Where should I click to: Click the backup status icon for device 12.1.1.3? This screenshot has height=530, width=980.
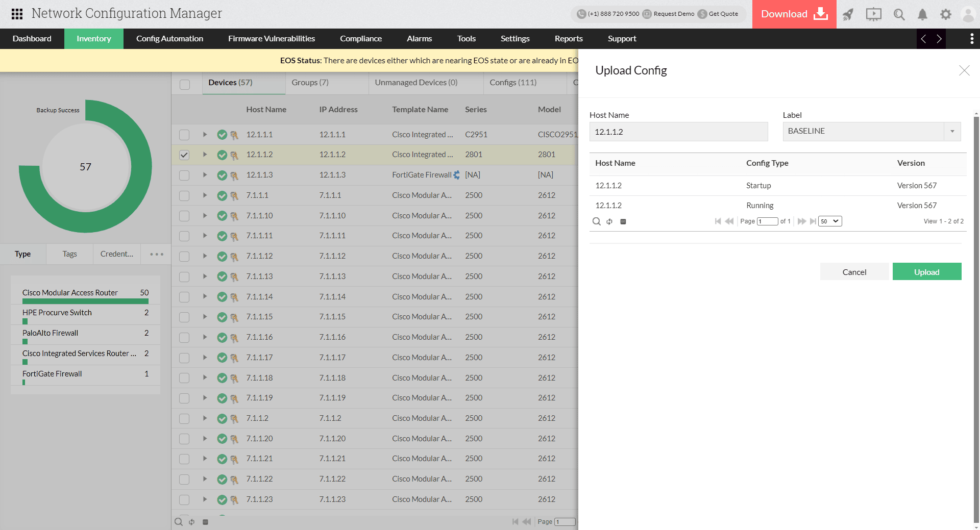pos(222,175)
